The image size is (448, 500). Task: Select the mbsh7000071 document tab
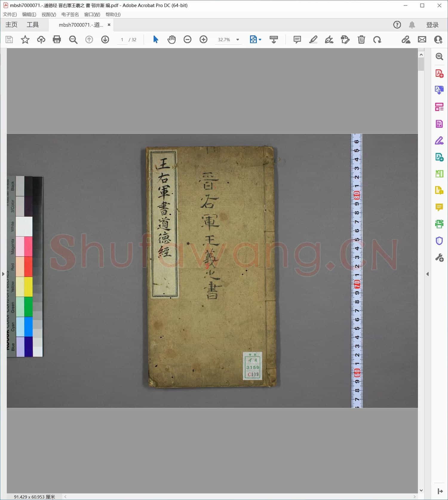click(x=81, y=25)
